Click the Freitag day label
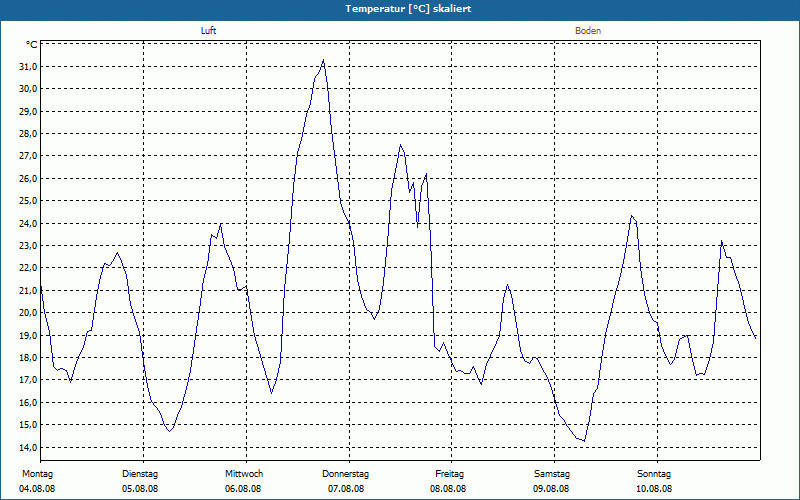 click(449, 474)
